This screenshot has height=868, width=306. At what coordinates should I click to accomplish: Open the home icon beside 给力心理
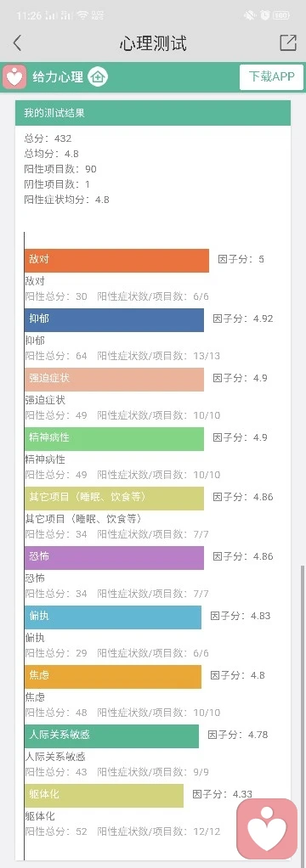(x=98, y=76)
